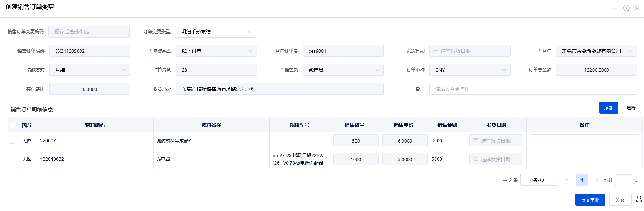Image resolution: width=644 pixels, height=211 pixels.
Task: Click the 销售订单变更编码 auto-generated field
Action: [x=89, y=32]
